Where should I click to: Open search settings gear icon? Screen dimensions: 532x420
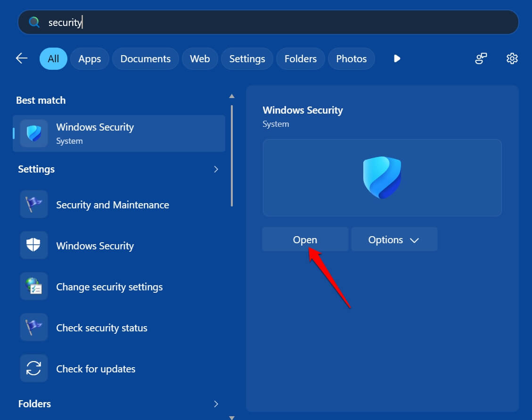click(512, 58)
